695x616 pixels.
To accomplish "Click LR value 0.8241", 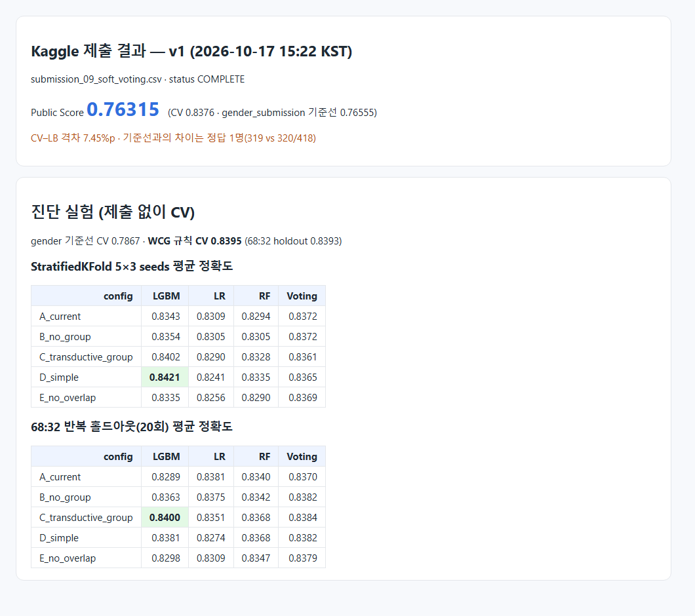I will (211, 377).
